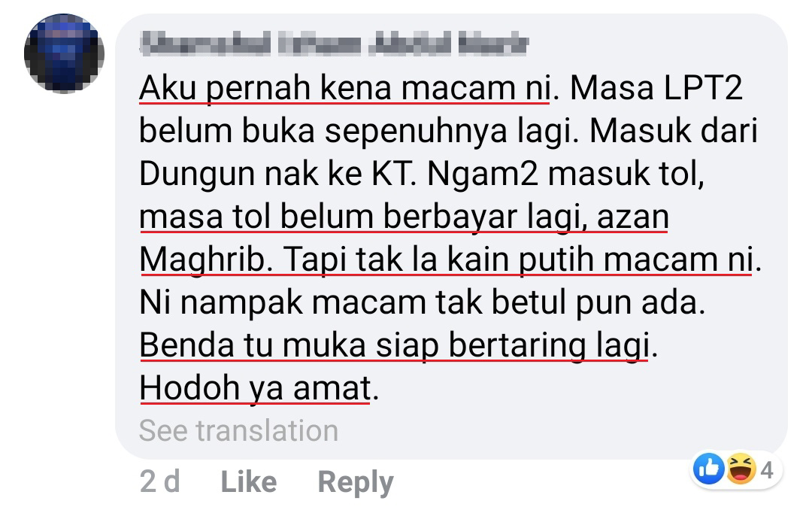The width and height of the screenshot is (812, 507).
Task: Click the laughing face reaction emoji
Action: click(x=741, y=469)
